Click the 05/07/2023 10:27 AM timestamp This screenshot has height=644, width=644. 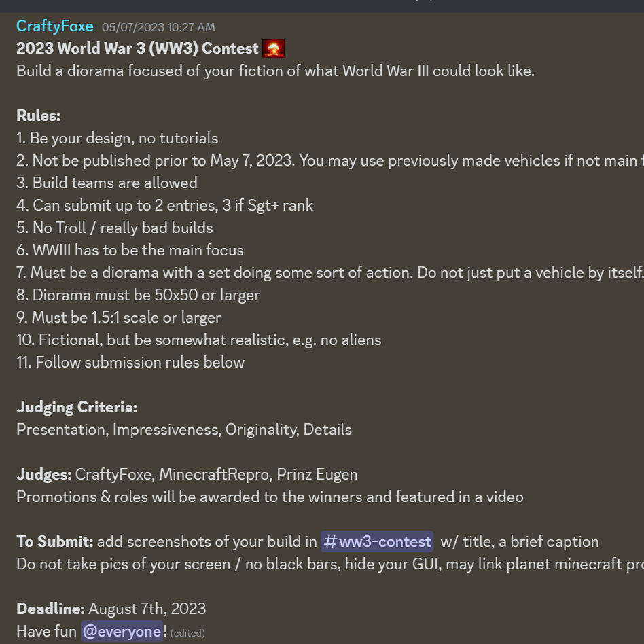coord(158,27)
